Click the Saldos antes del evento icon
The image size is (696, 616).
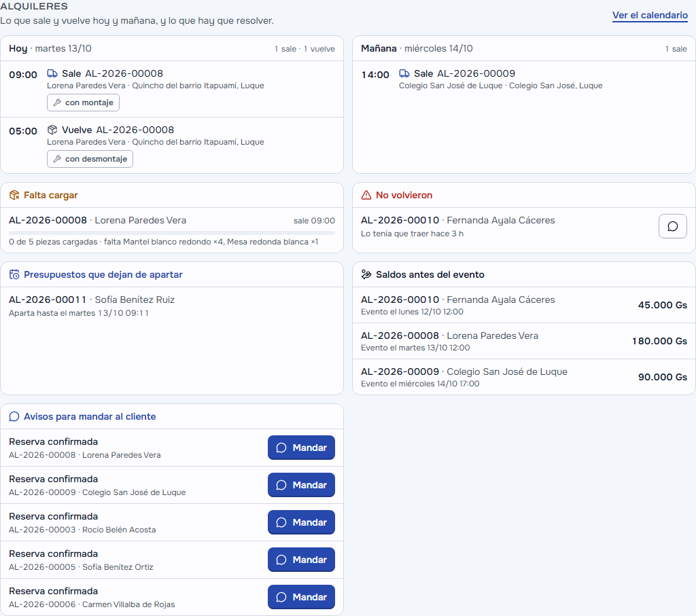[x=366, y=274]
